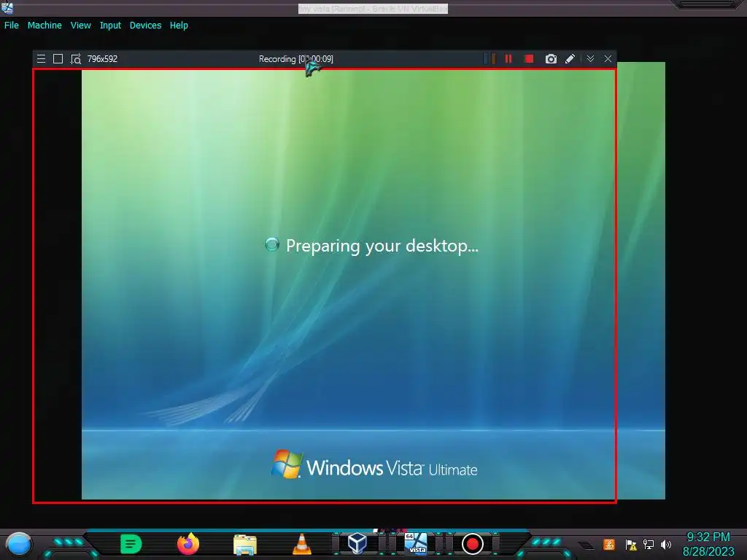Select the fullscreen capture rectangle icon

(58, 58)
